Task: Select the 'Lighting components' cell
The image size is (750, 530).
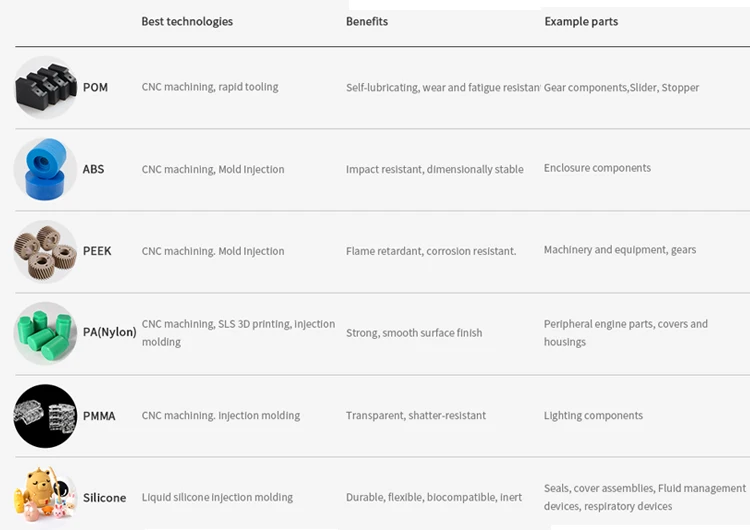Action: [593, 416]
